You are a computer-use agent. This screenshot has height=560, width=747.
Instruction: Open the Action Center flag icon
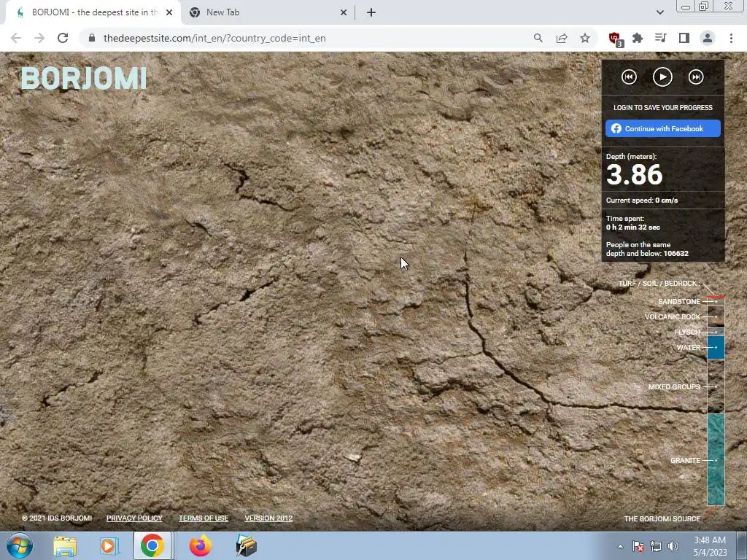(x=638, y=547)
